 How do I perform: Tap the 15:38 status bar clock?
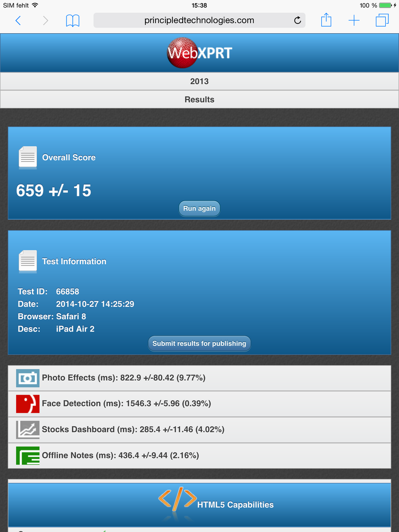click(x=199, y=5)
